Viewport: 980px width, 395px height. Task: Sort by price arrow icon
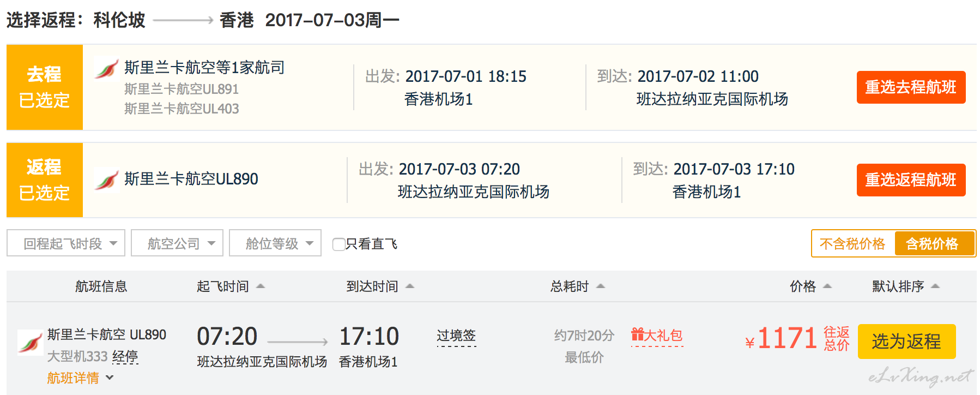pyautogui.click(x=827, y=286)
